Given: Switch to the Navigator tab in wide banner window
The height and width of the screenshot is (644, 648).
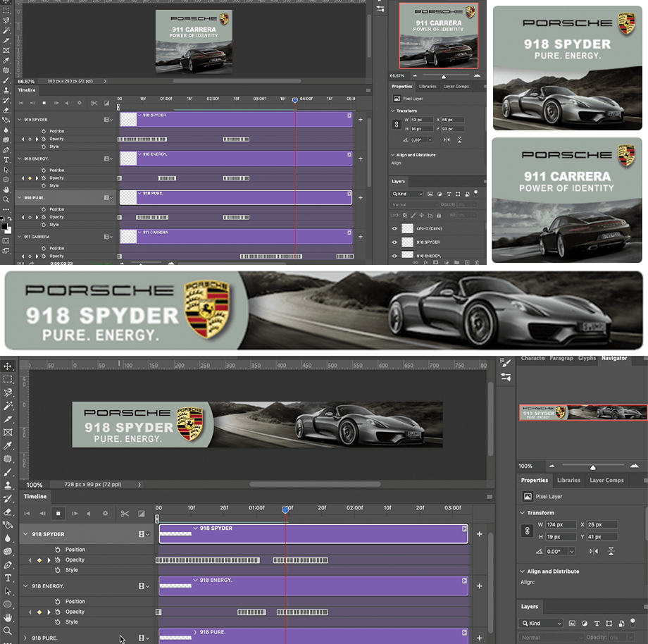Looking at the screenshot, I should pyautogui.click(x=614, y=358).
